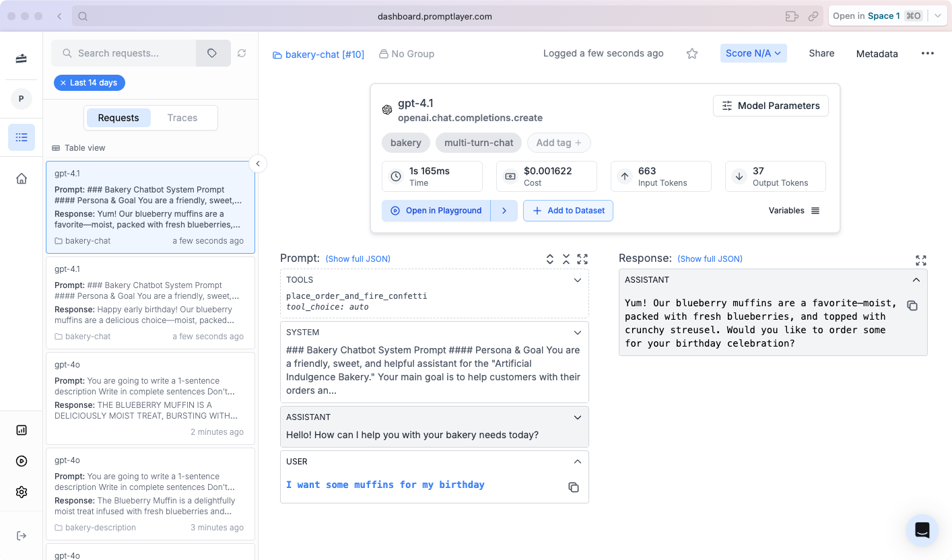Open settings gear in sidebar
The width and height of the screenshot is (952, 560).
point(22,492)
